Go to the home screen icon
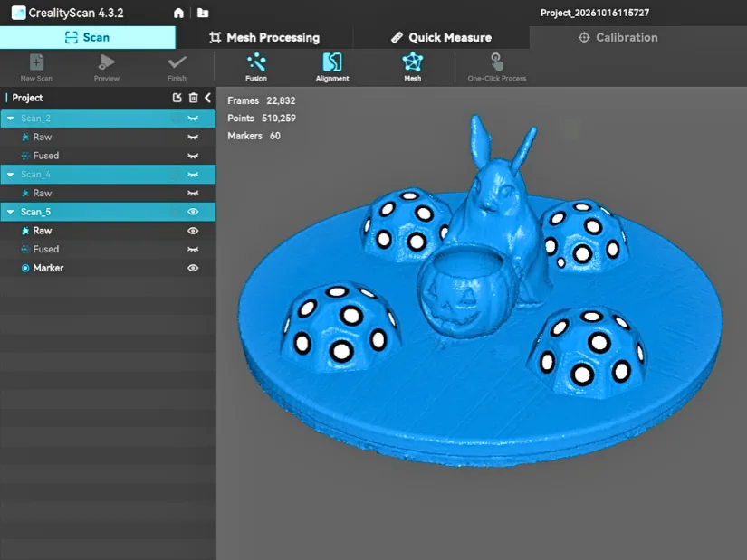The image size is (747, 560). coord(178,13)
